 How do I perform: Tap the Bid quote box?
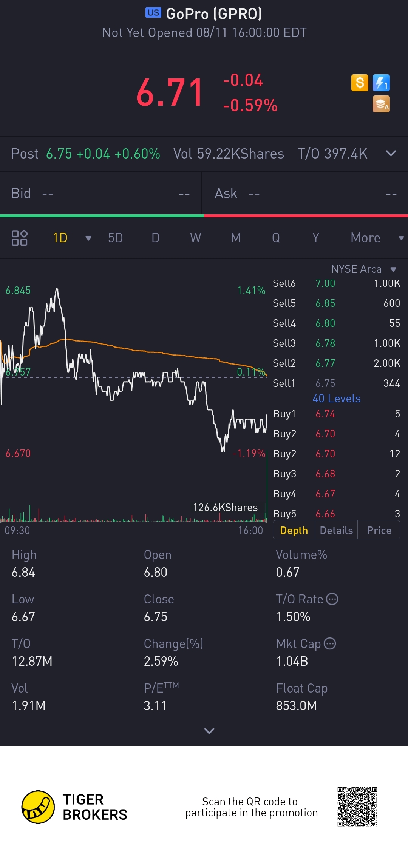click(x=100, y=193)
